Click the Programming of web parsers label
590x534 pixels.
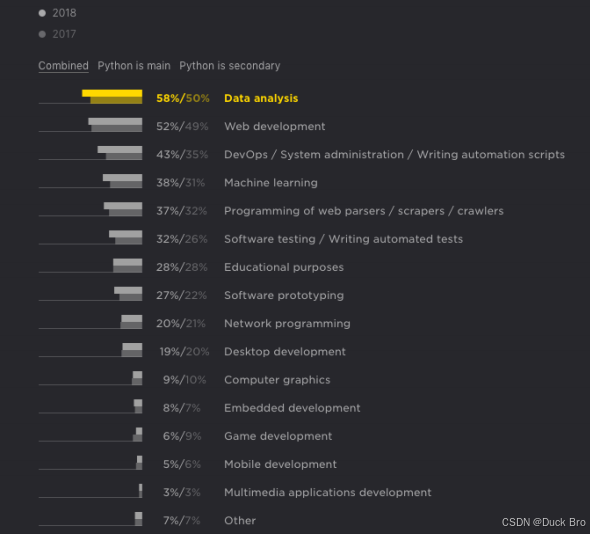pos(364,211)
